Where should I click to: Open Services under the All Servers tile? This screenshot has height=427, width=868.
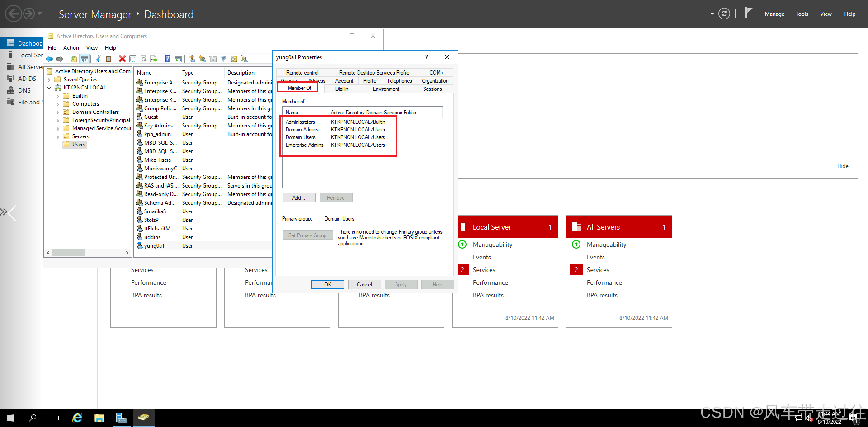pos(598,270)
